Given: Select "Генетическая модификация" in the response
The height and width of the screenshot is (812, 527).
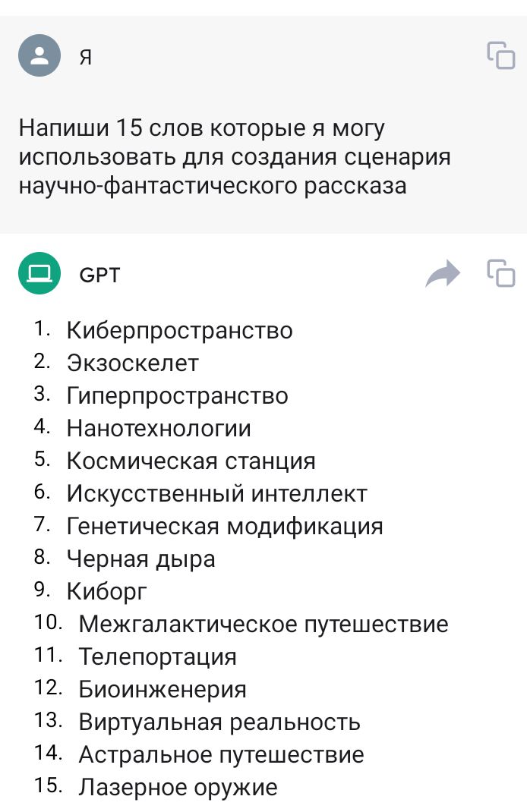Looking at the screenshot, I should point(225,527).
